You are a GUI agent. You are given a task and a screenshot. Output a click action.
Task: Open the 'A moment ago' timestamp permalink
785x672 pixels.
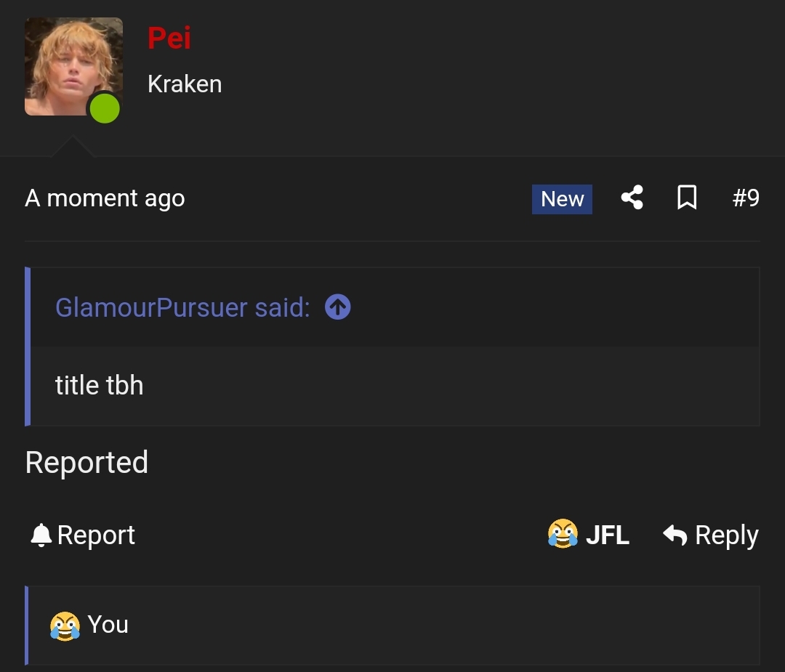(105, 198)
